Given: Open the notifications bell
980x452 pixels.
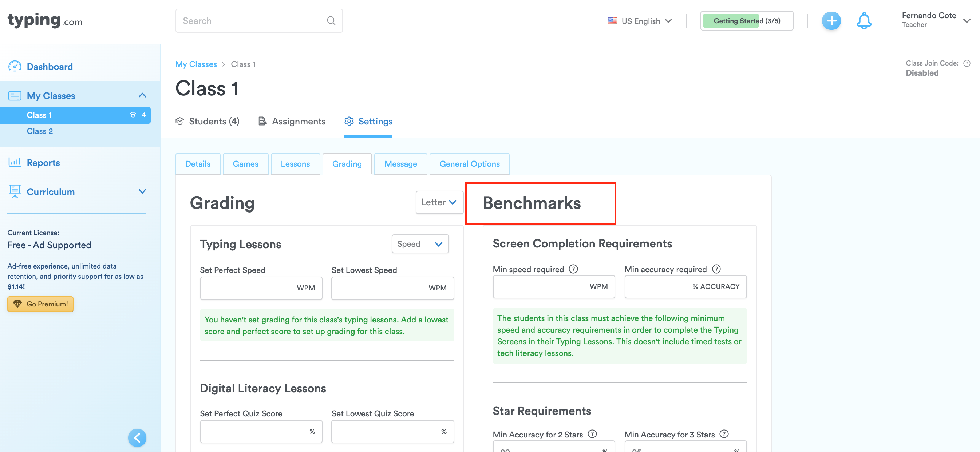Looking at the screenshot, I should point(864,20).
